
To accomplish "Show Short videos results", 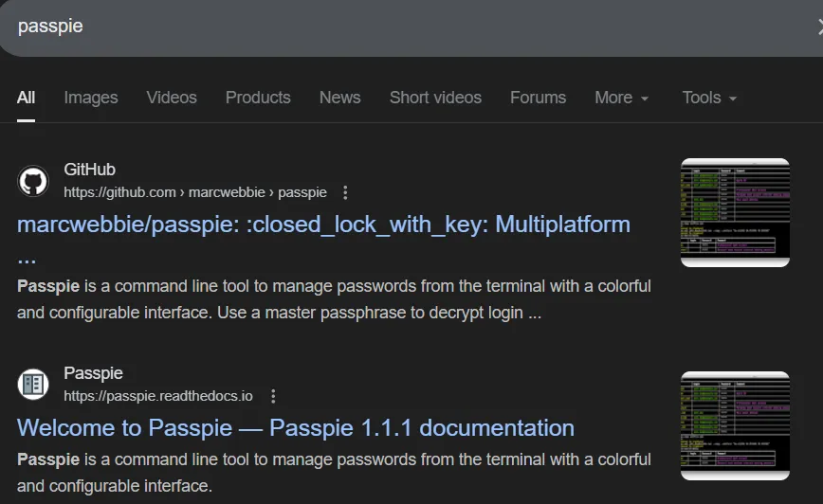I will click(x=435, y=98).
